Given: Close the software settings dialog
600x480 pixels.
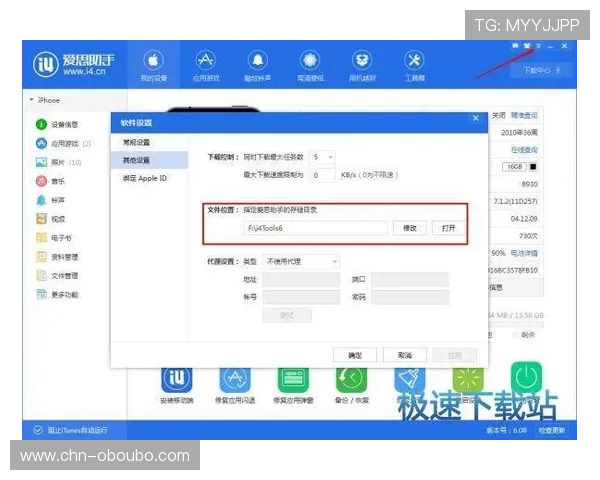Looking at the screenshot, I should 476,118.
